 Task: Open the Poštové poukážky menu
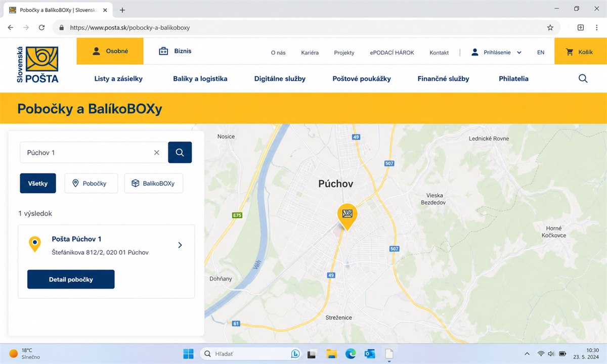[x=362, y=78]
